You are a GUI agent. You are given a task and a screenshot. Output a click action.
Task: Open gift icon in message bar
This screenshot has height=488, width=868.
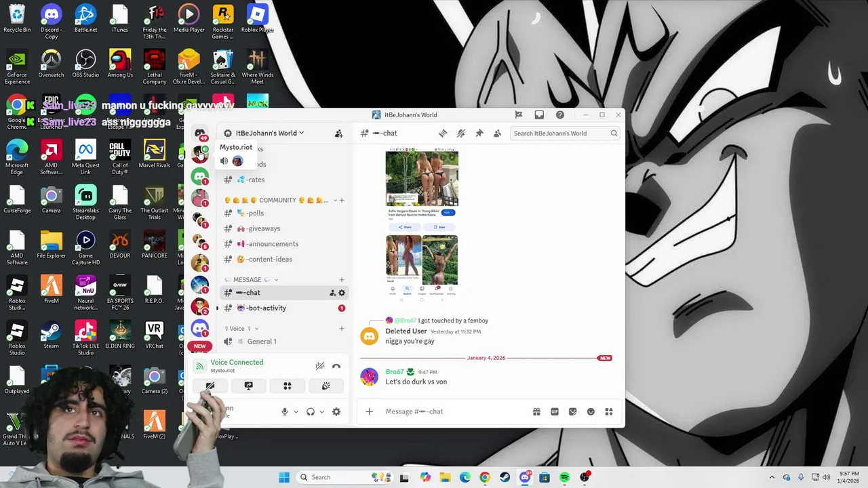pyautogui.click(x=536, y=411)
